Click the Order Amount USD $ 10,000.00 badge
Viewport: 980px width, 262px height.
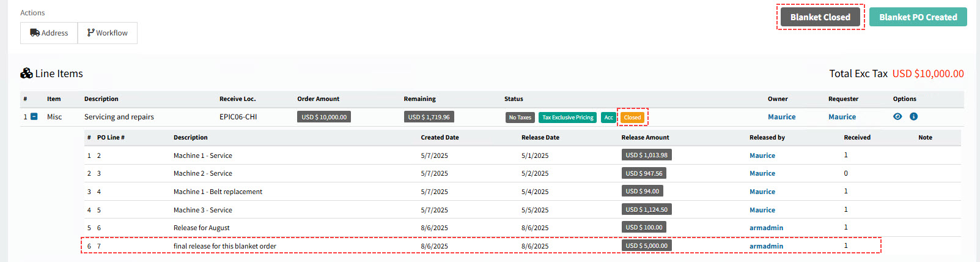(324, 117)
